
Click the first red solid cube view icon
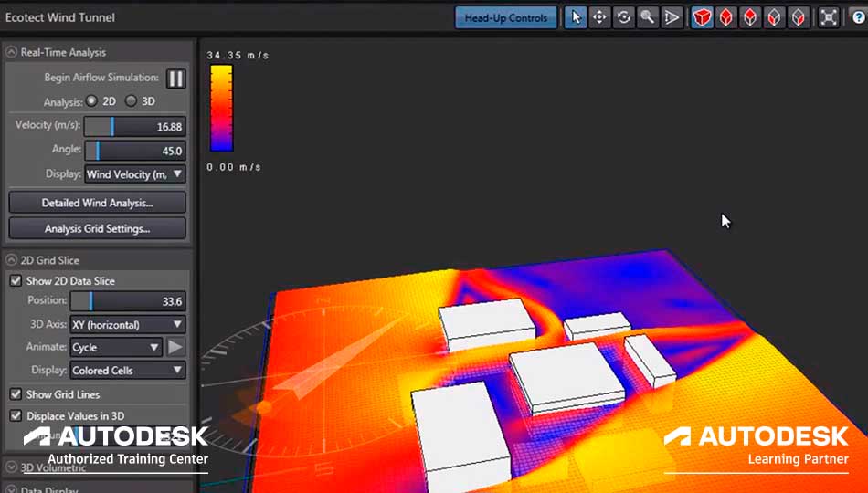coord(702,17)
